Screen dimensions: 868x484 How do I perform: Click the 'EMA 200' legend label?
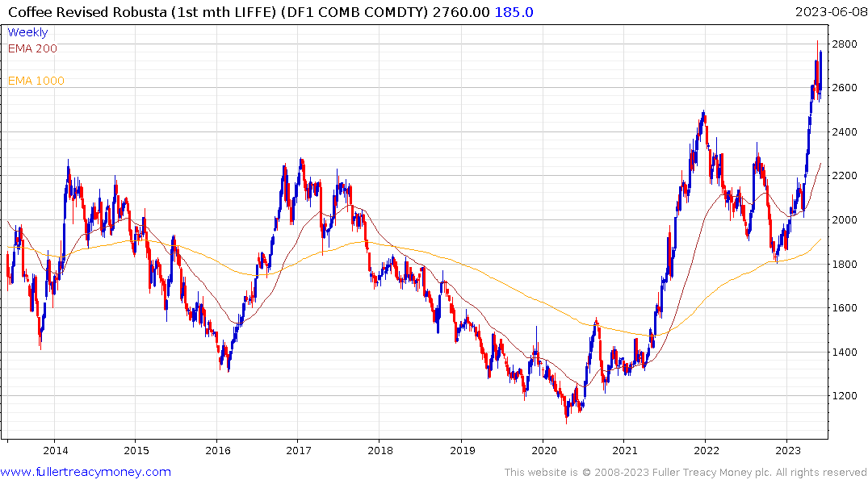pyautogui.click(x=32, y=48)
